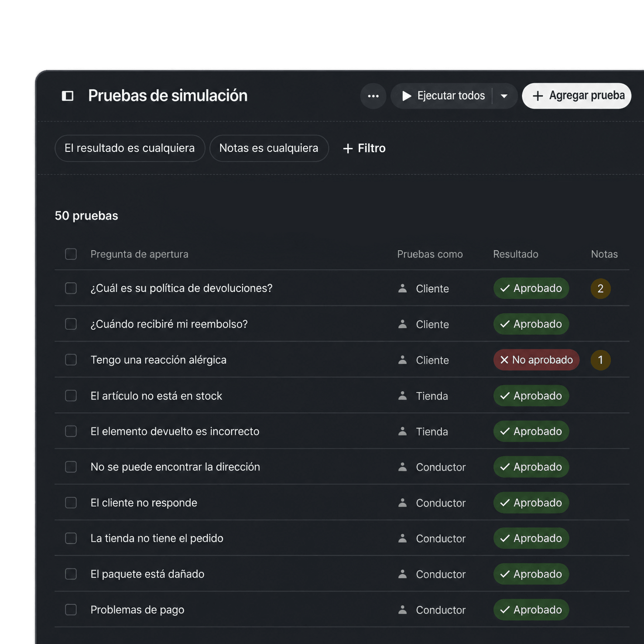Toggle the select-all checkbox in header

(x=71, y=254)
